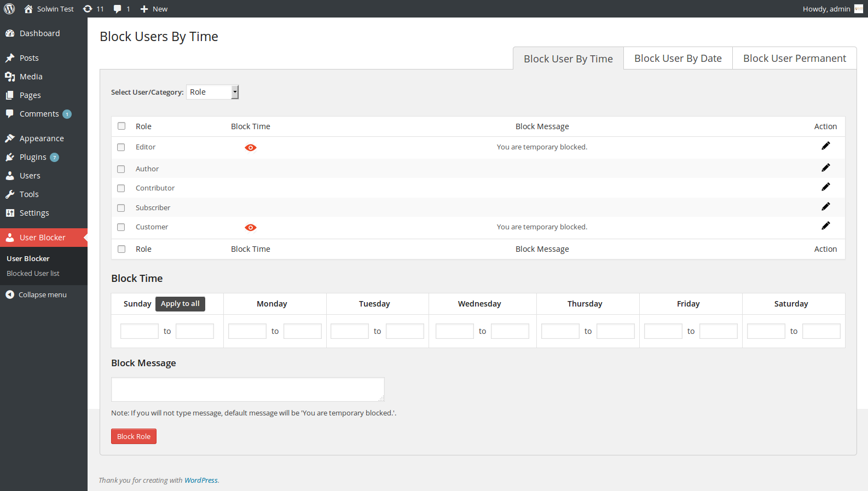Click the Plugins plug icon
Image resolution: width=868 pixels, height=491 pixels.
(x=10, y=157)
